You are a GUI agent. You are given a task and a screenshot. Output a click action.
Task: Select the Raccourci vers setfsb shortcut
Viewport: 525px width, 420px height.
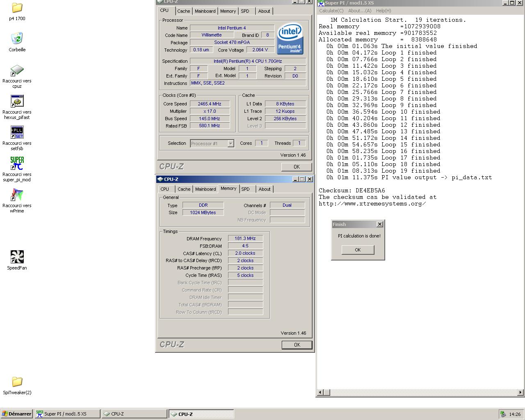17,132
